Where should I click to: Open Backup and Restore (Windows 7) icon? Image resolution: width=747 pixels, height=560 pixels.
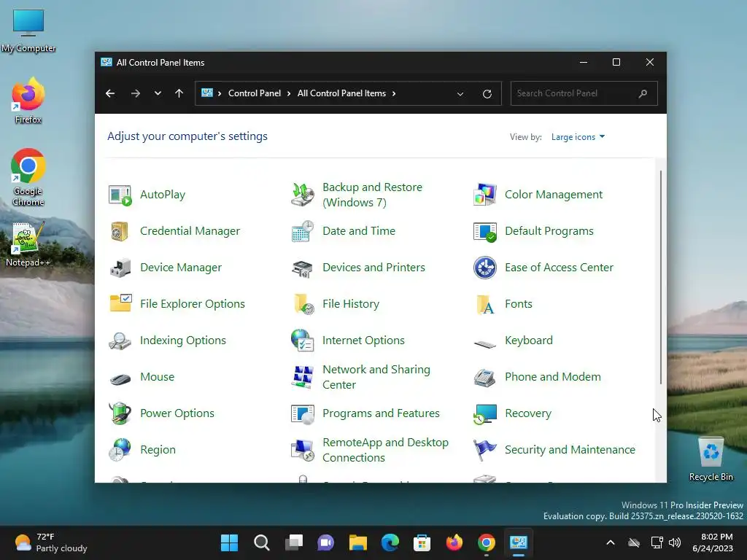click(303, 195)
